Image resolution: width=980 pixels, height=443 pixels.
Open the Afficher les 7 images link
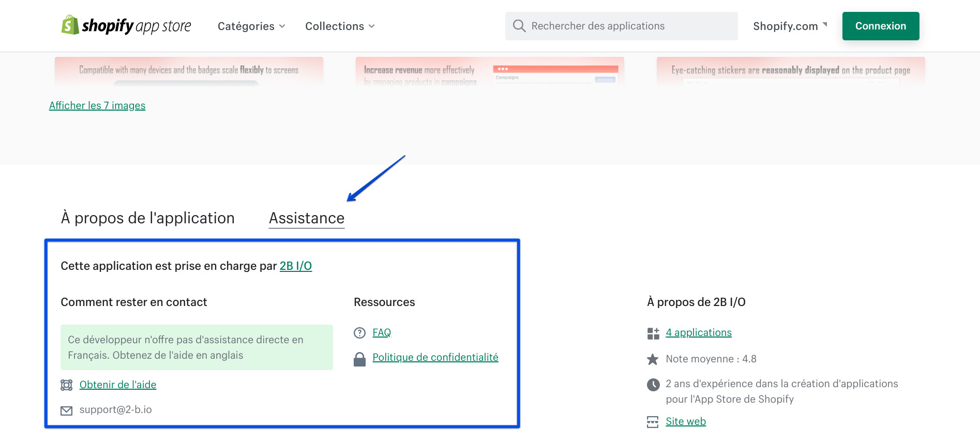pyautogui.click(x=97, y=105)
